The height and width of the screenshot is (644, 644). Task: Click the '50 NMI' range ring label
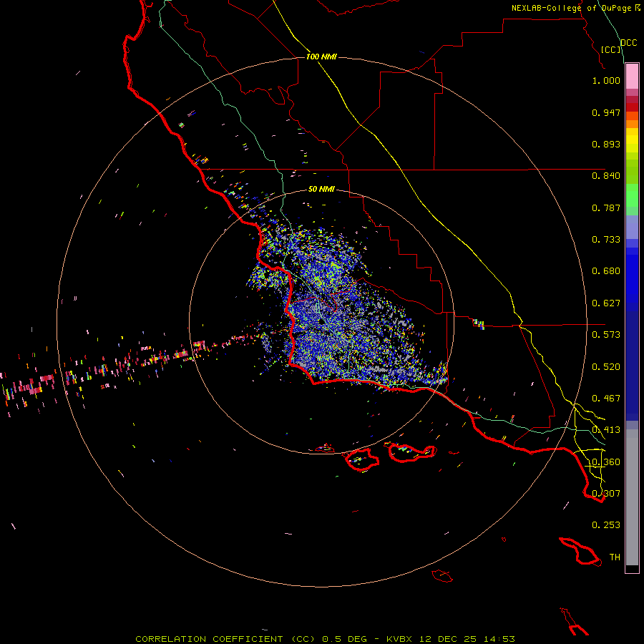(x=321, y=189)
